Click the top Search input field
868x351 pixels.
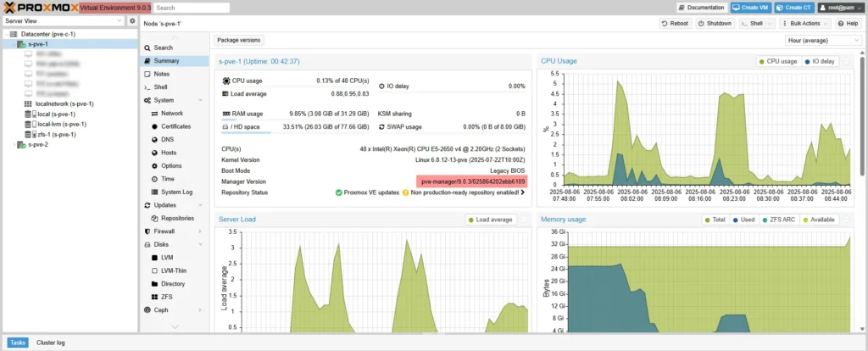pyautogui.click(x=192, y=8)
